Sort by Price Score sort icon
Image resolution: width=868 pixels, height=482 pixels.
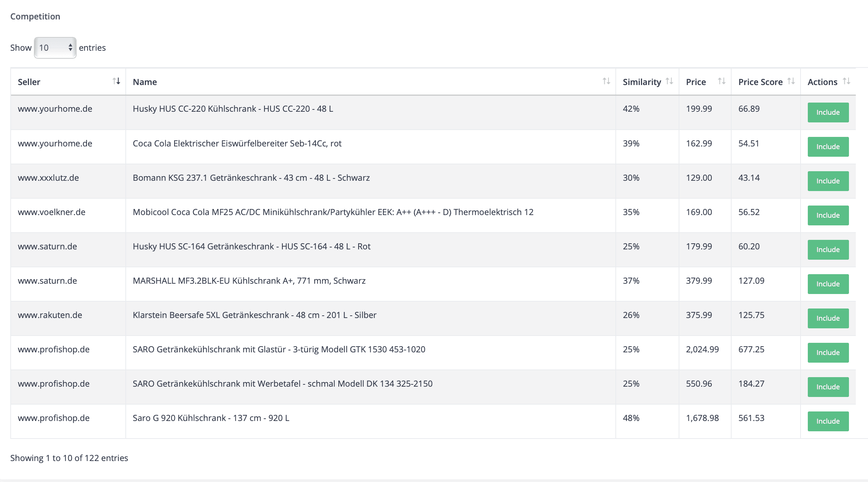click(x=791, y=81)
